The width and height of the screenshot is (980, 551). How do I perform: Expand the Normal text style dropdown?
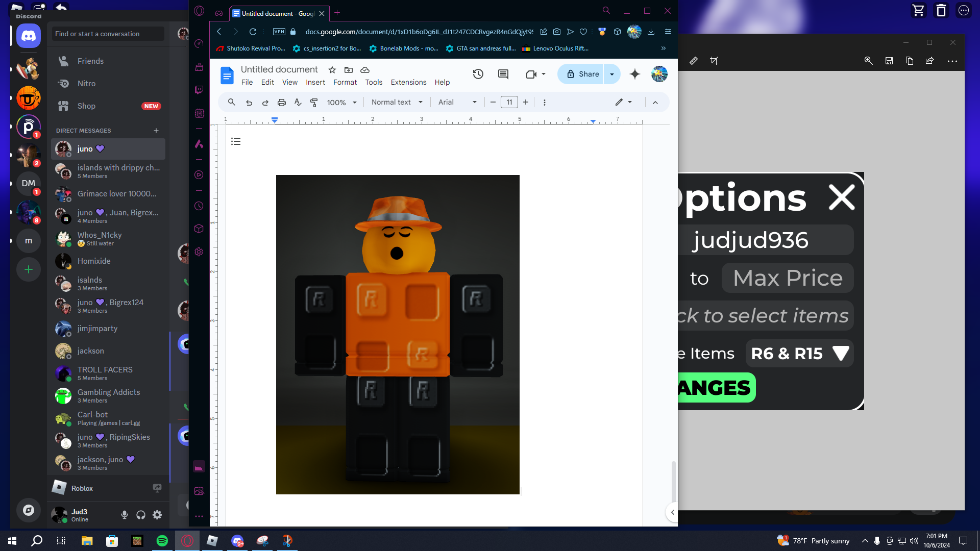pos(397,102)
